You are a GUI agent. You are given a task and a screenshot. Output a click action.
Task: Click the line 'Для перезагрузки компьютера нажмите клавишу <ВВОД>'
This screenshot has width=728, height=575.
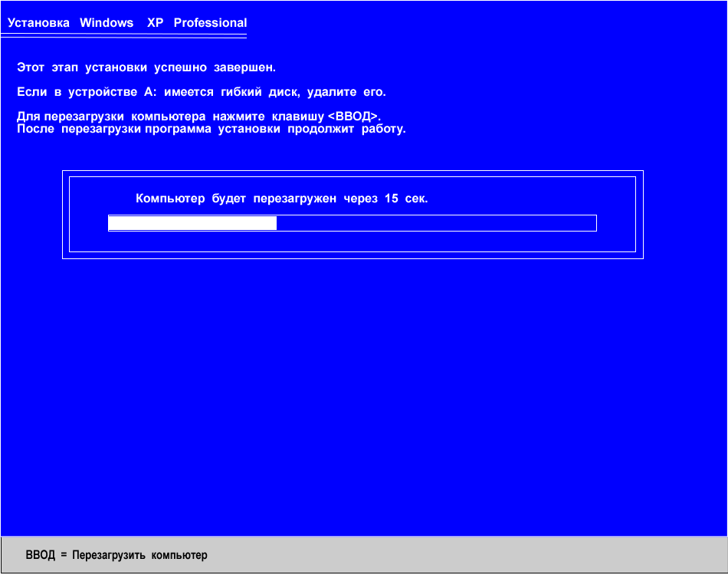coord(198,116)
